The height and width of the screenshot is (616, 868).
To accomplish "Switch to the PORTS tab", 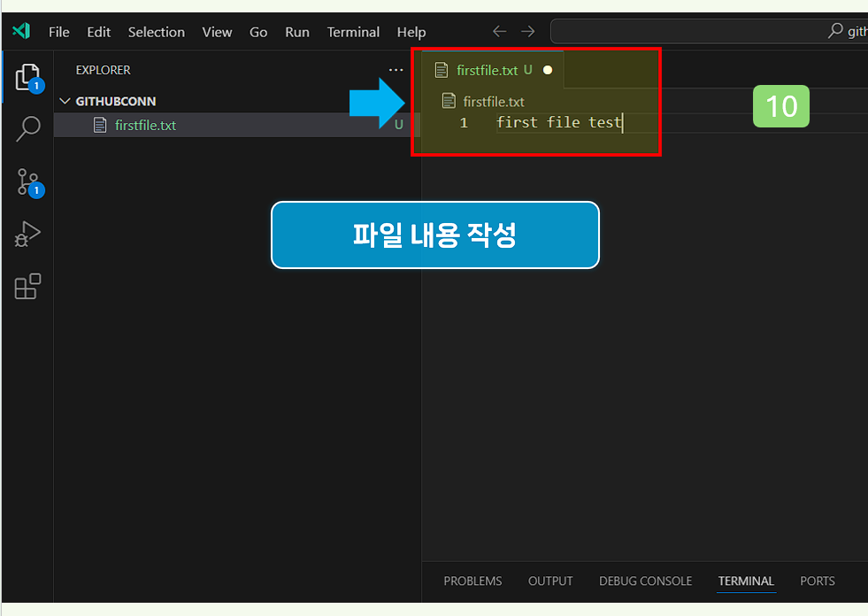I will [x=817, y=581].
